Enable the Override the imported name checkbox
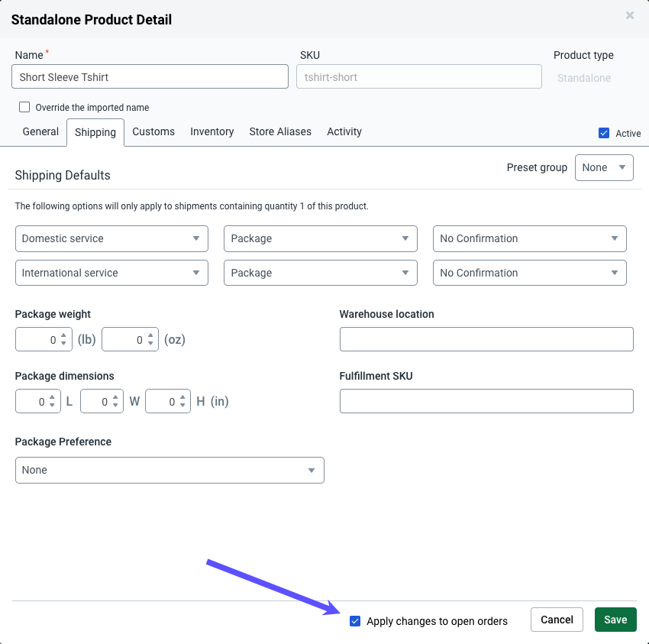 click(24, 107)
